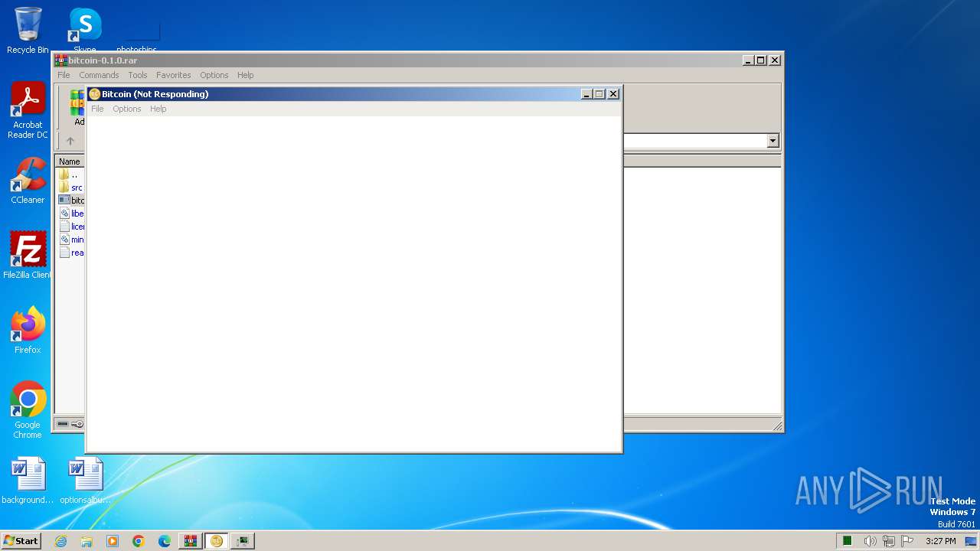
Task: Close the not responding Bitcoin window
Action: click(x=613, y=94)
